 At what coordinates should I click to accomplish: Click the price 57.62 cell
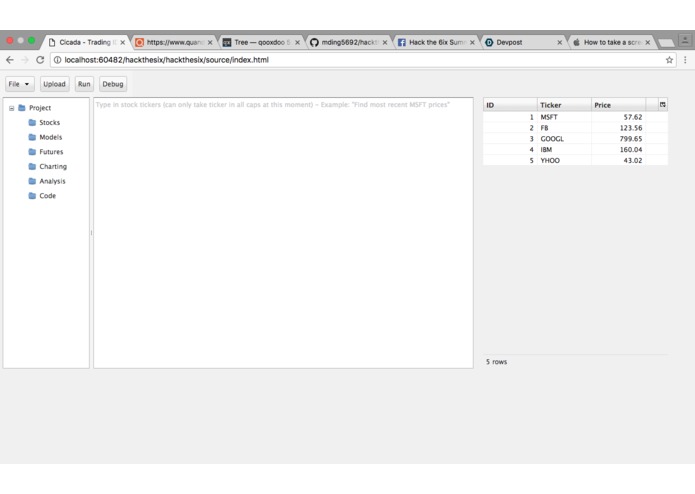618,117
